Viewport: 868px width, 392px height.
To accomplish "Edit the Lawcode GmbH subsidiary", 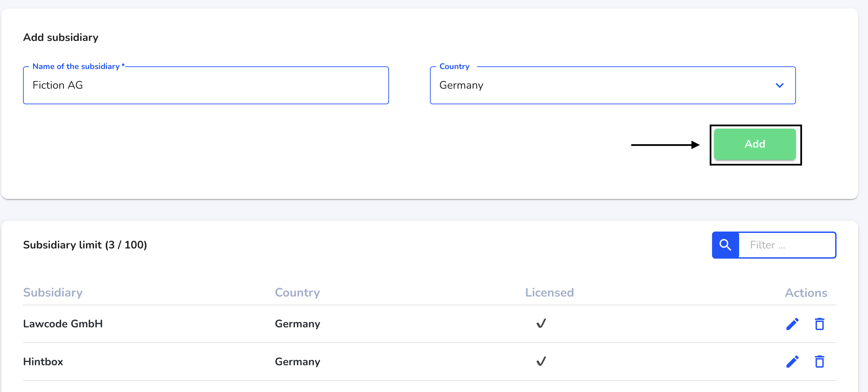I will [793, 324].
